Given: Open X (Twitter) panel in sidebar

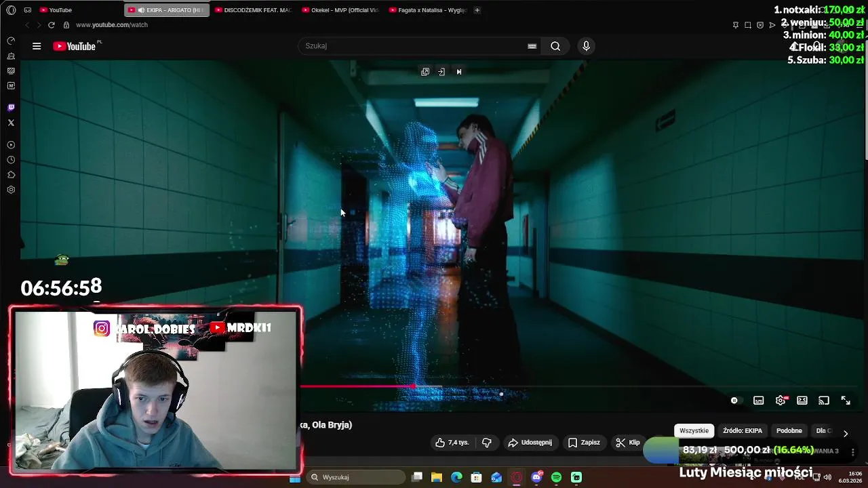Looking at the screenshot, I should click(x=11, y=123).
